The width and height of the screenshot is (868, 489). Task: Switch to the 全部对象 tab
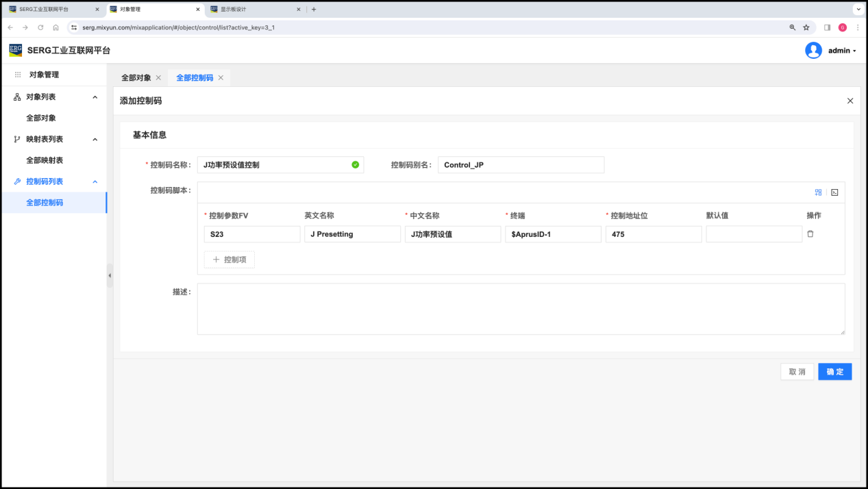tap(136, 78)
